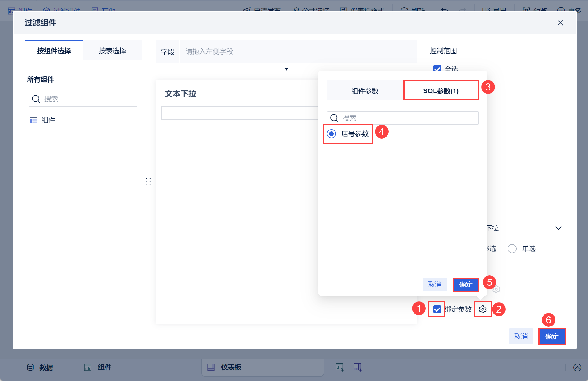Open the 绑定参数 gear settings icon

pos(483,309)
